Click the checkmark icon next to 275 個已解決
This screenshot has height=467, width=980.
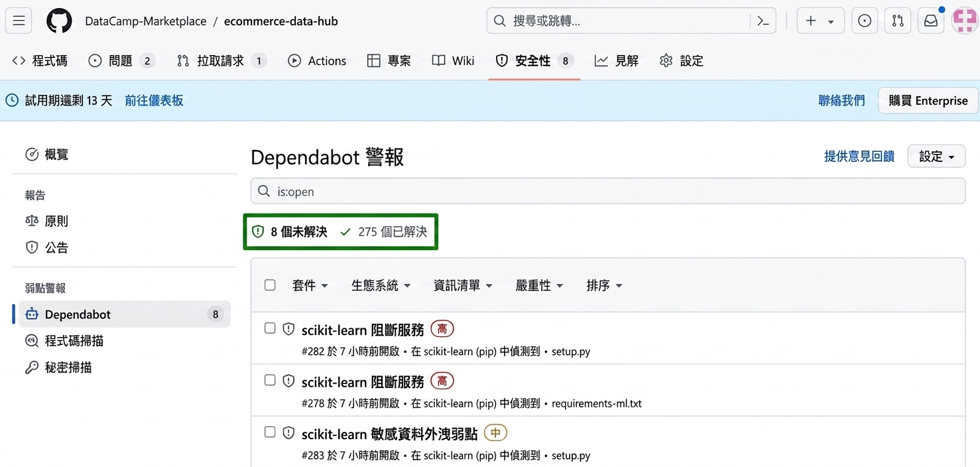(345, 232)
